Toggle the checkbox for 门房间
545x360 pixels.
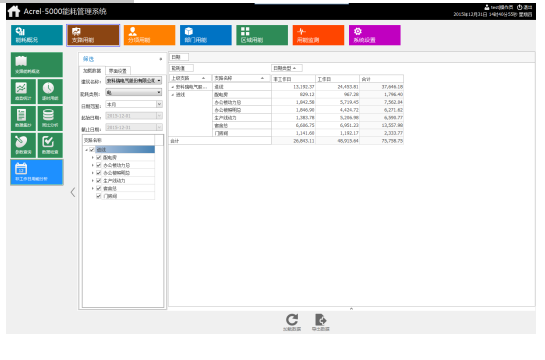click(99, 196)
